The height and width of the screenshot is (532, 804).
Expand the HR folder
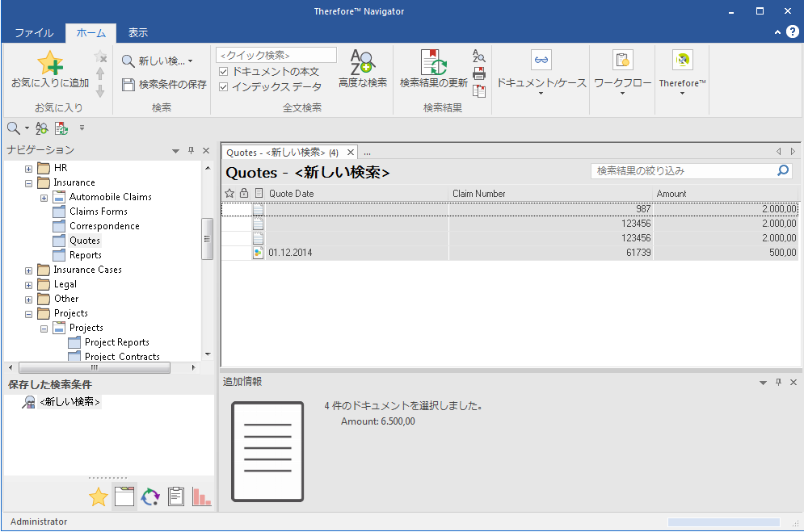[x=29, y=169]
